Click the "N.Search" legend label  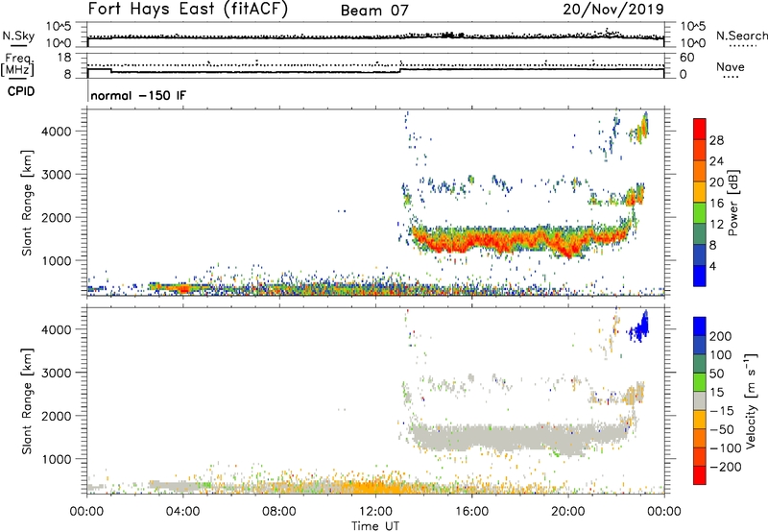click(741, 36)
